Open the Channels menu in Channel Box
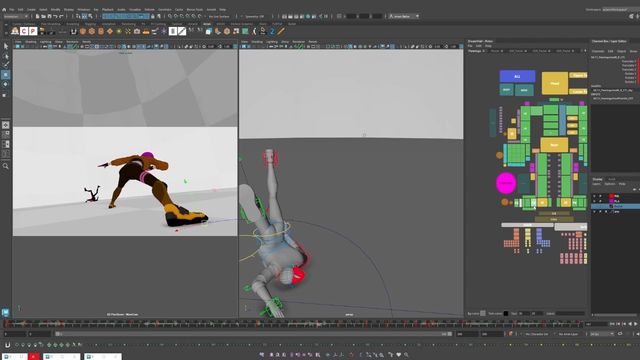 pyautogui.click(x=598, y=51)
